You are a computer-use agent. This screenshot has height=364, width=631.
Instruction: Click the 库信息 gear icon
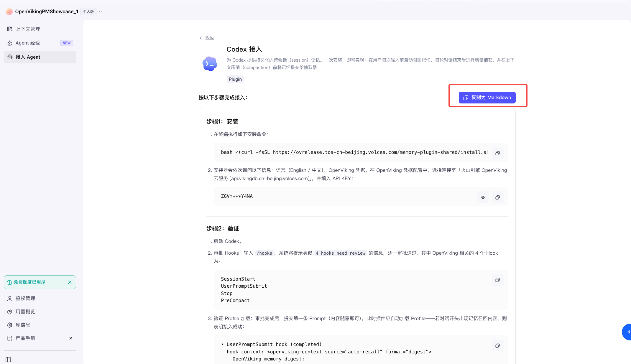point(10,325)
